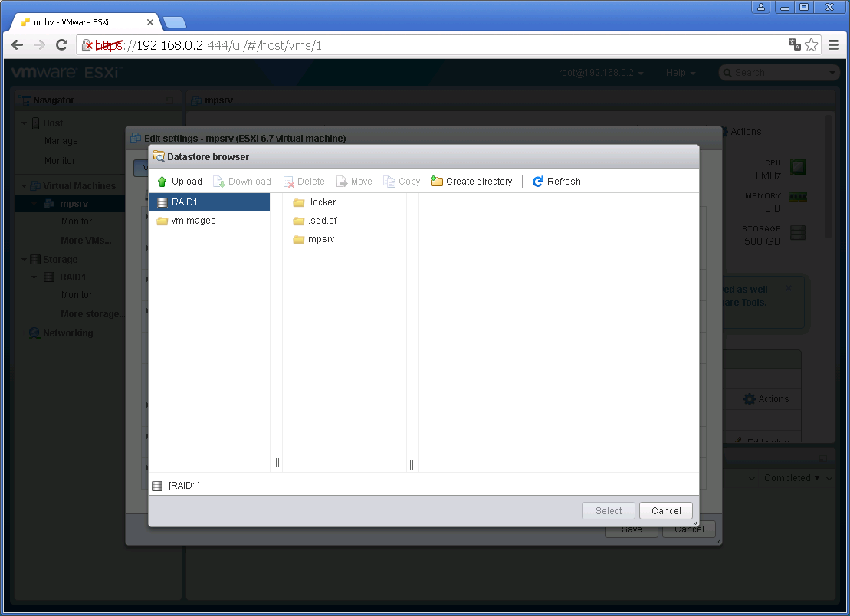Open a new browser tab
The height and width of the screenshot is (616, 850).
tap(175, 22)
